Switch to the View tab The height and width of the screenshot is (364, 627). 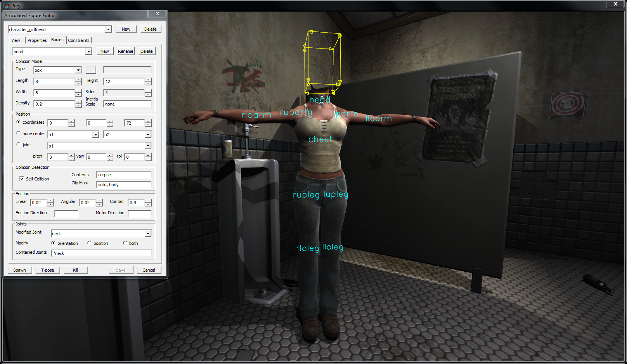(x=16, y=40)
